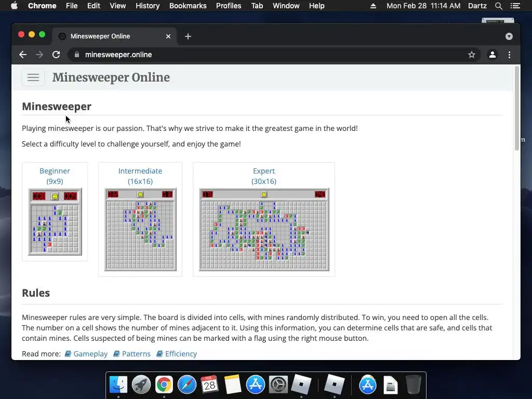Open the Chrome menu in menu bar
The width and height of the screenshot is (532, 399).
pos(42,6)
